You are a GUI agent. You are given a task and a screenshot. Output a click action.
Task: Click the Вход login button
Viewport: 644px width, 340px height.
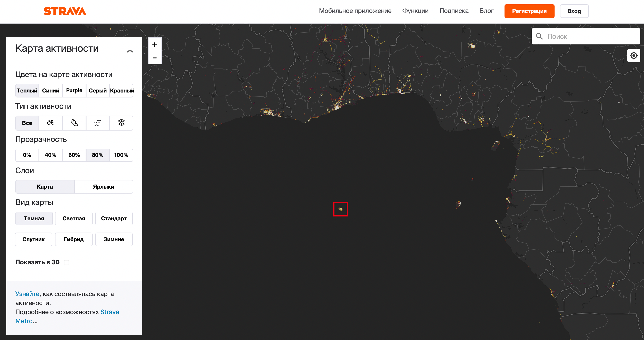[574, 11]
